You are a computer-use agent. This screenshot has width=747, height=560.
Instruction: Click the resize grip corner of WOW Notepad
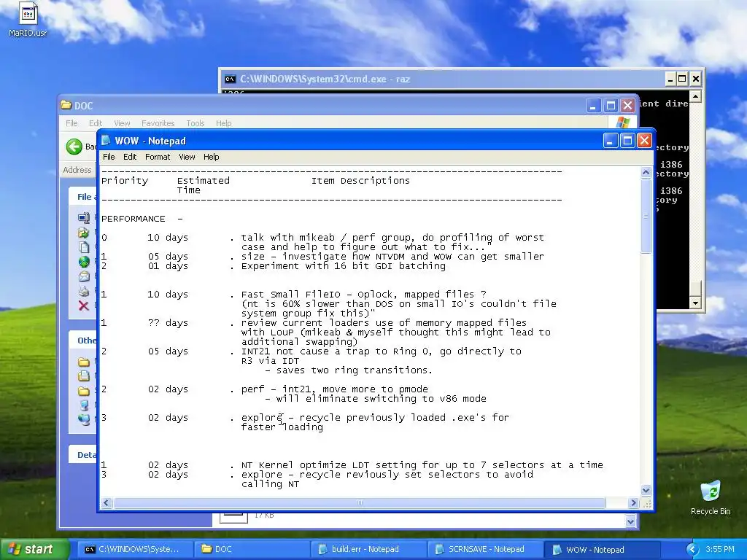click(x=646, y=503)
